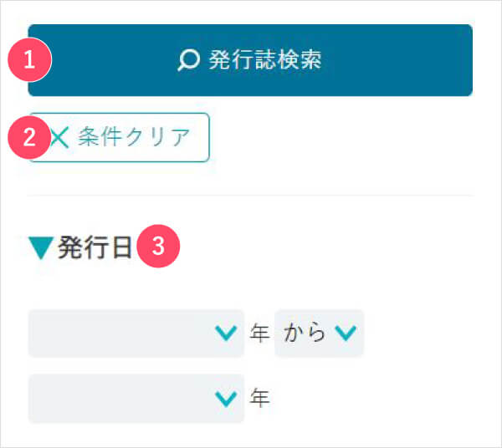Collapse the 発行日 section
Image resolution: width=502 pixels, height=448 pixels.
pyautogui.click(x=41, y=248)
